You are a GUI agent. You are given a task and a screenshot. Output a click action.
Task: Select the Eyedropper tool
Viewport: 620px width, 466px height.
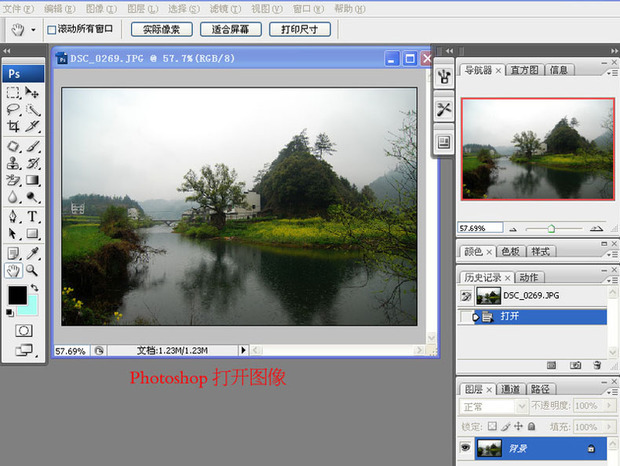(x=32, y=253)
